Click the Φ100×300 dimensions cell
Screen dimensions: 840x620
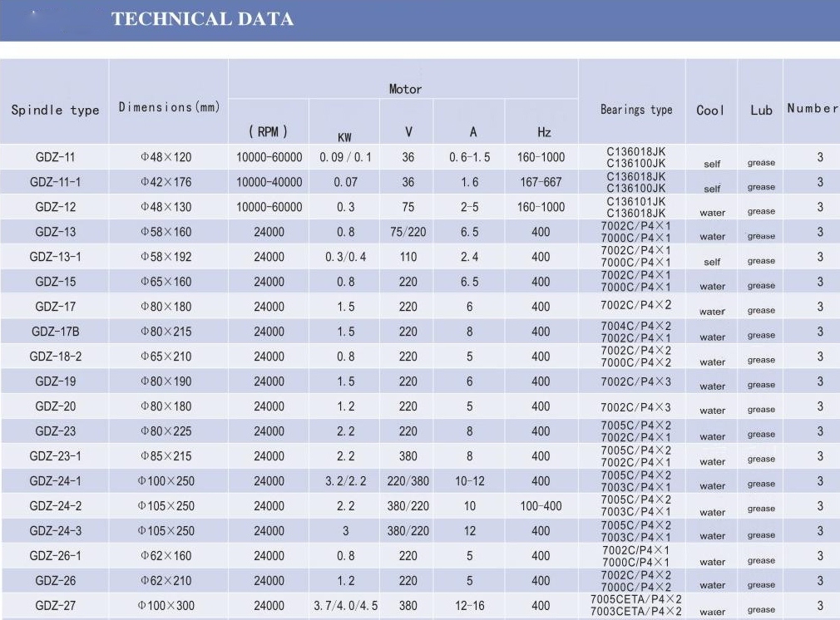[166, 606]
